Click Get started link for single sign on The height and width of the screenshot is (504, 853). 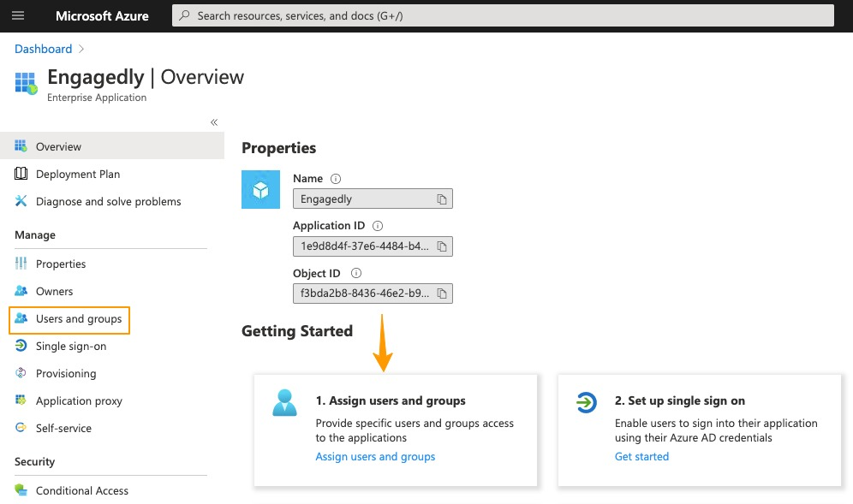tap(642, 457)
